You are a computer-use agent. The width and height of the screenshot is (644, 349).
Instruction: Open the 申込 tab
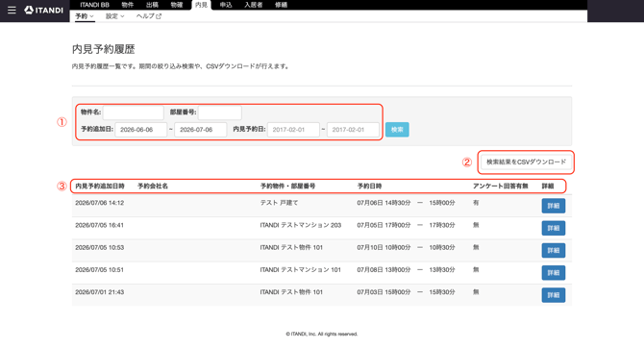226,5
